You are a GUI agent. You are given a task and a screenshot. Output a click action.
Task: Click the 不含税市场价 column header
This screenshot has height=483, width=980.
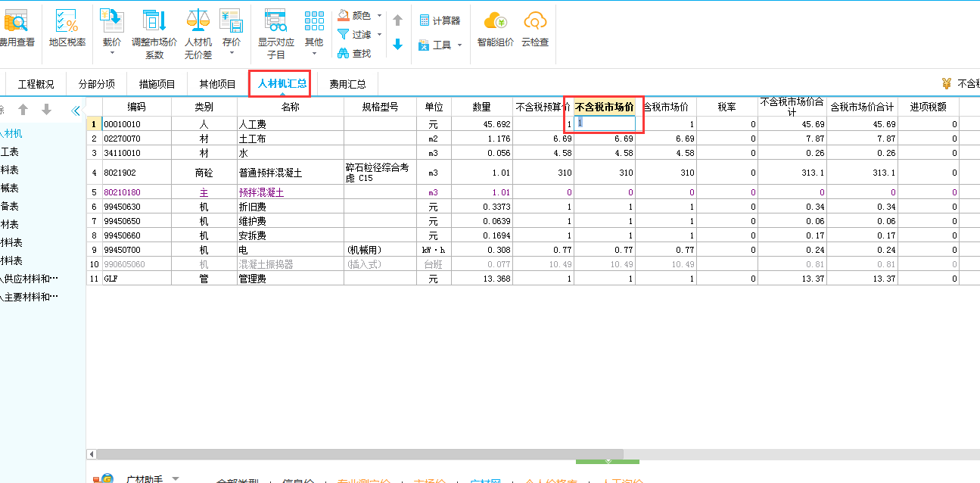605,107
